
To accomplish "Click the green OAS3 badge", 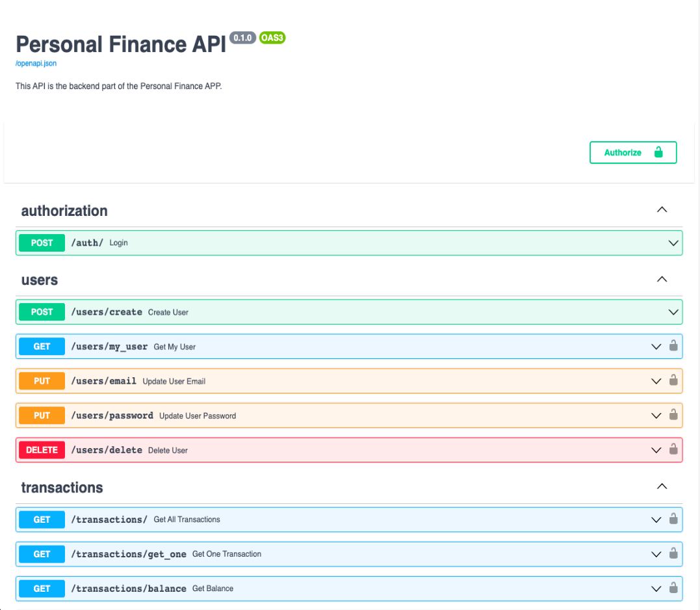I will point(272,38).
